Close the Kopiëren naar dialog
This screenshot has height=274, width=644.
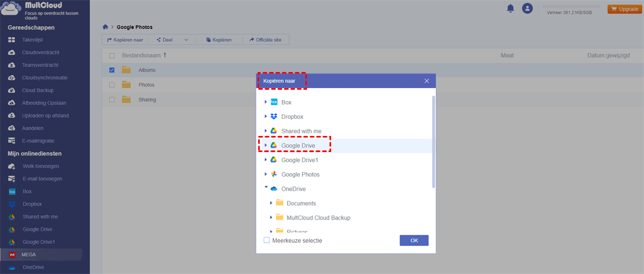click(427, 81)
